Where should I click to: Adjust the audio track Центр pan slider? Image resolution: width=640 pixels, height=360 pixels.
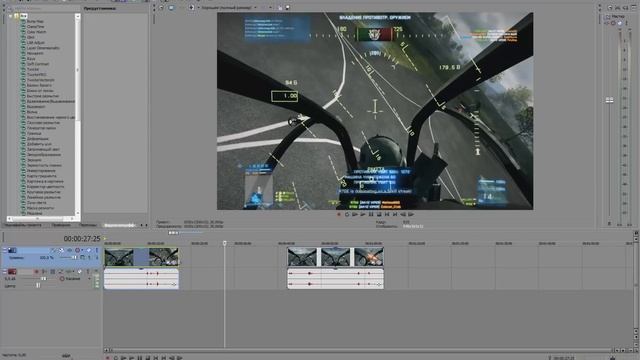point(37,286)
